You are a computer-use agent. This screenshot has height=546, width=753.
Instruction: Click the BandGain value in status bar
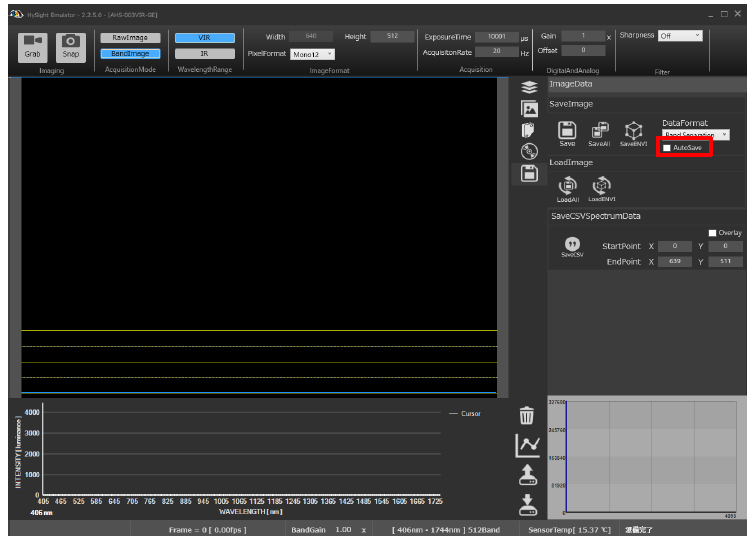pos(343,530)
